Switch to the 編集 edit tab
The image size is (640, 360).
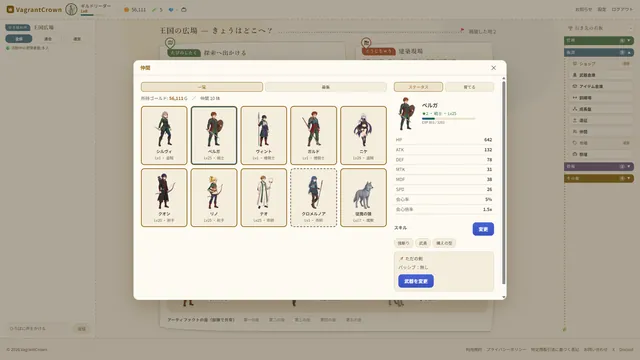(x=326, y=87)
